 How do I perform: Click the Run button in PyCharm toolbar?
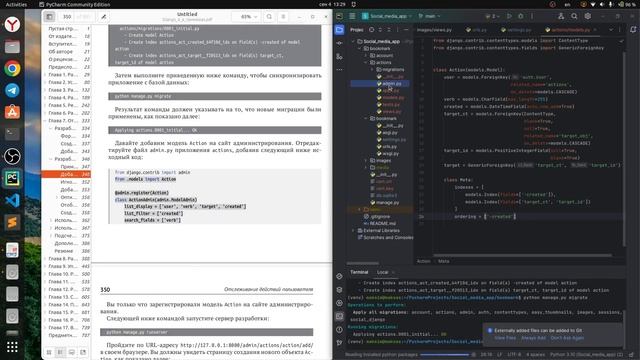point(509,16)
